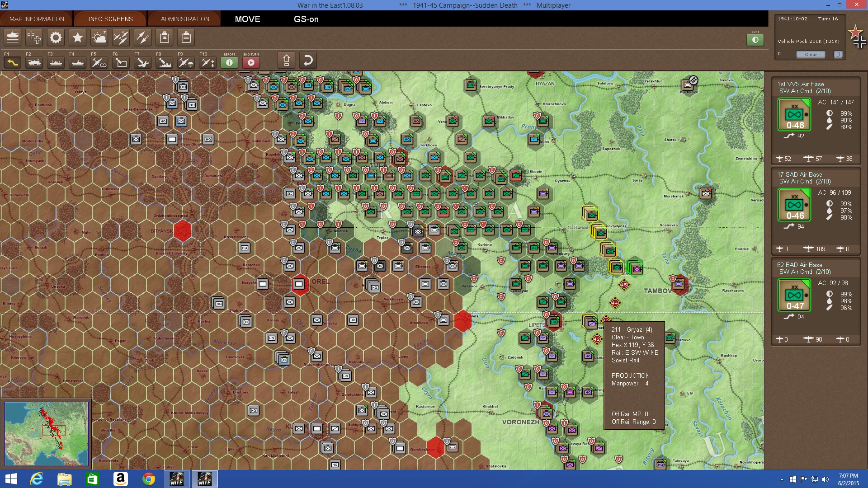Click the up arrow hierarchy button
The width and height of the screenshot is (868, 488).
pos(286,60)
